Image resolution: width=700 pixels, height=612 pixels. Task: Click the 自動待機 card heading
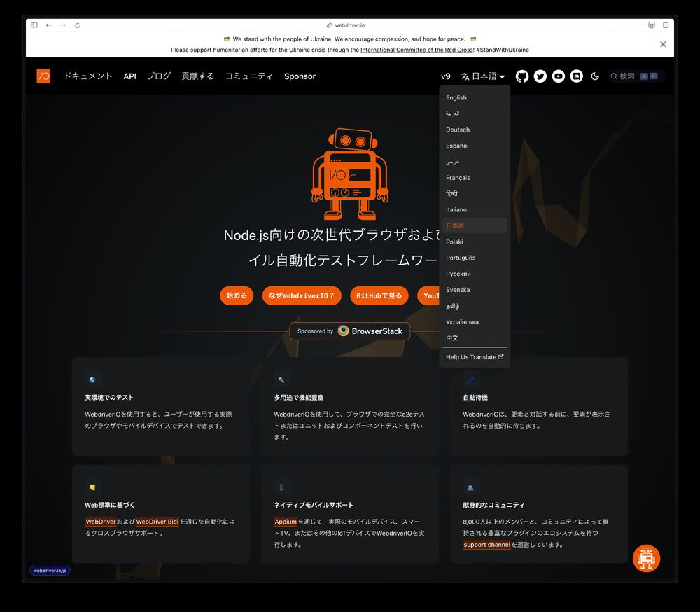pos(475,398)
